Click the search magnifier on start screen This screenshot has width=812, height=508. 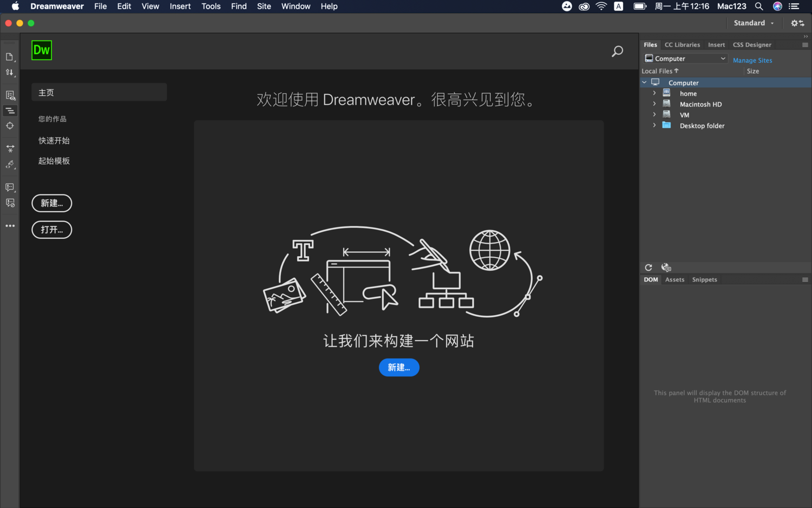(617, 51)
